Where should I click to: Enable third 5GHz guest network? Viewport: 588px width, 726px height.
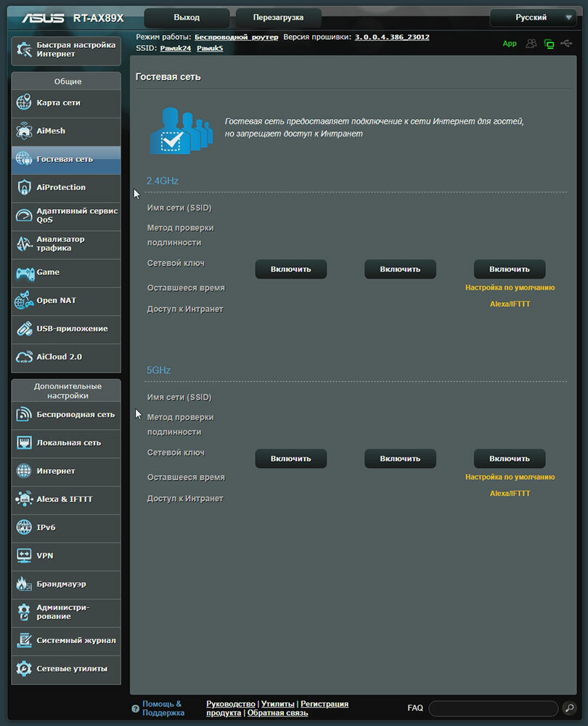(x=510, y=458)
